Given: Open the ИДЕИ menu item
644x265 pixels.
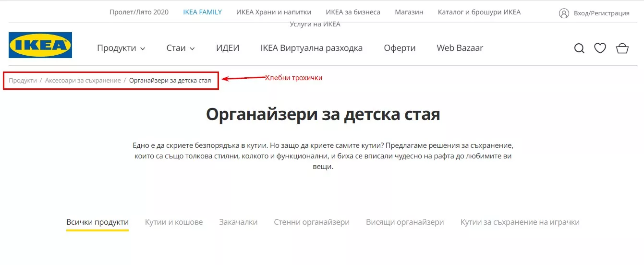Looking at the screenshot, I should [228, 48].
